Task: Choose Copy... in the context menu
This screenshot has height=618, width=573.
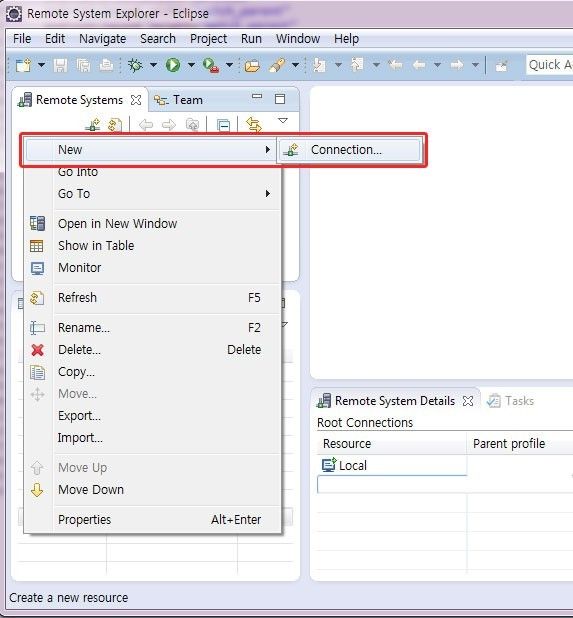Action: (x=153, y=372)
